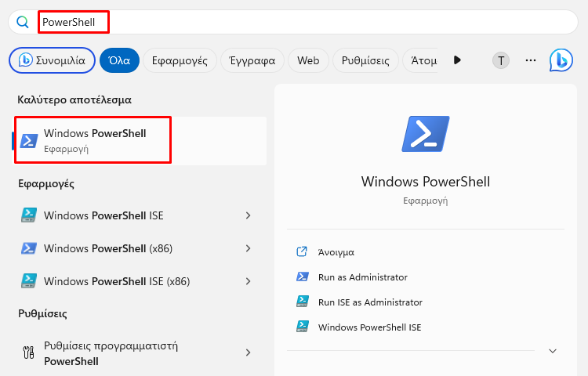Expand more actions with the down chevron

point(553,351)
